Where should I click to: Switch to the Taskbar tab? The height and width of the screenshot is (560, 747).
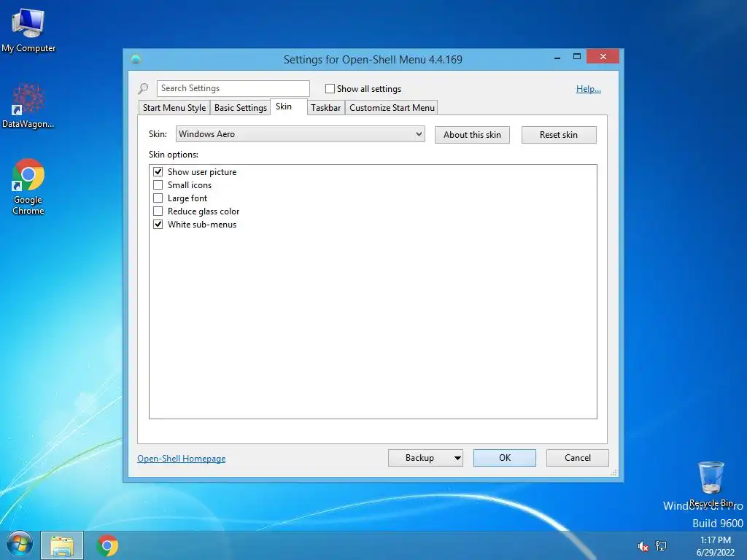pos(326,108)
